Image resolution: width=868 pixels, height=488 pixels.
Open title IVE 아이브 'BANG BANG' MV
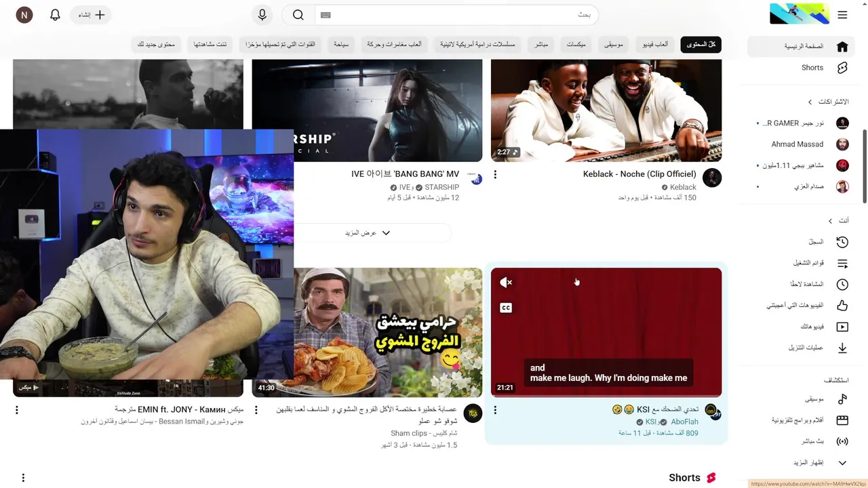(x=405, y=174)
